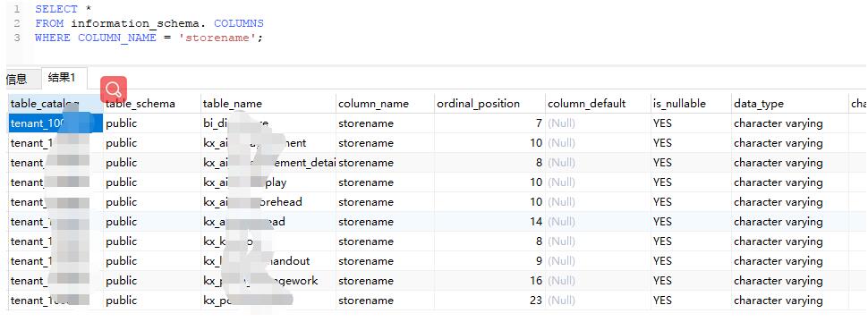Image resolution: width=868 pixels, height=322 pixels.
Task: Click the FROM information_schema. COLUMNS line
Action: pos(149,23)
